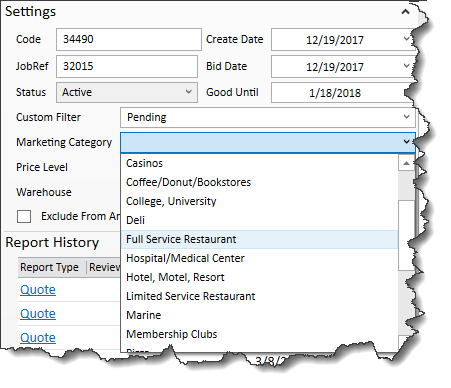Open the first Quote report link

pos(38,290)
